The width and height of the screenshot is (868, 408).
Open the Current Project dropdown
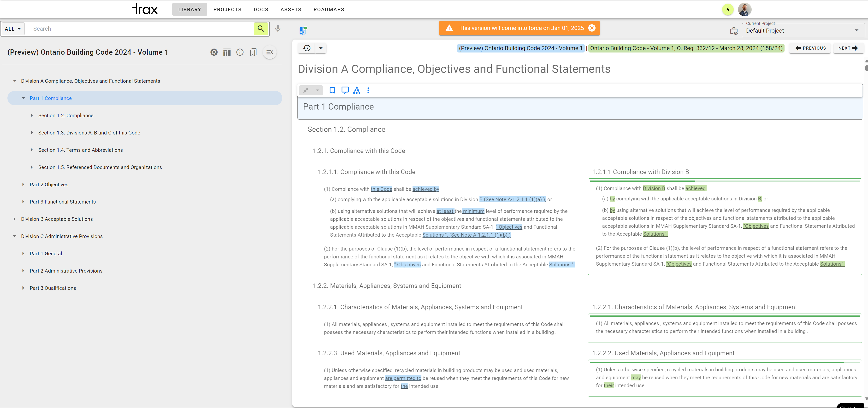803,31
